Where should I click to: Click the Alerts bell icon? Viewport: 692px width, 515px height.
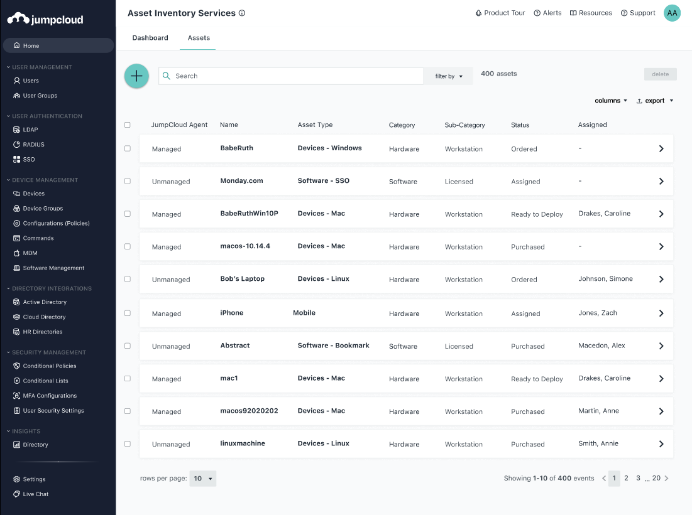coord(537,13)
